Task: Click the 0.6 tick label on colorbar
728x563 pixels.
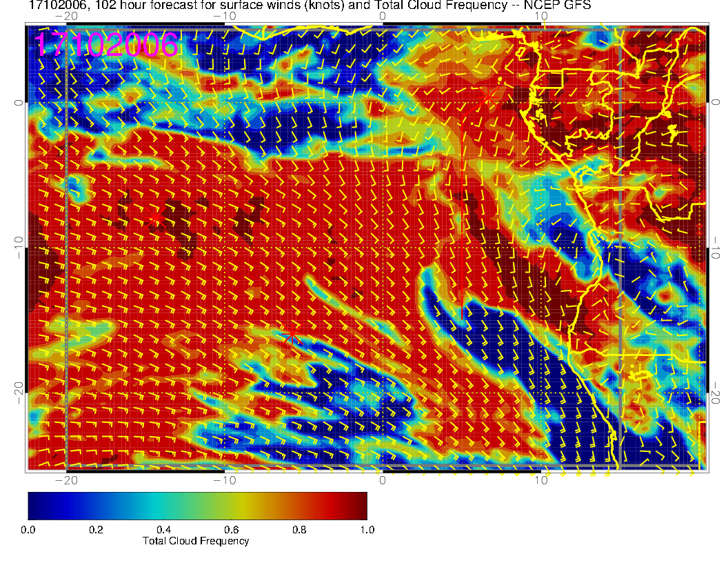Action: [231, 530]
